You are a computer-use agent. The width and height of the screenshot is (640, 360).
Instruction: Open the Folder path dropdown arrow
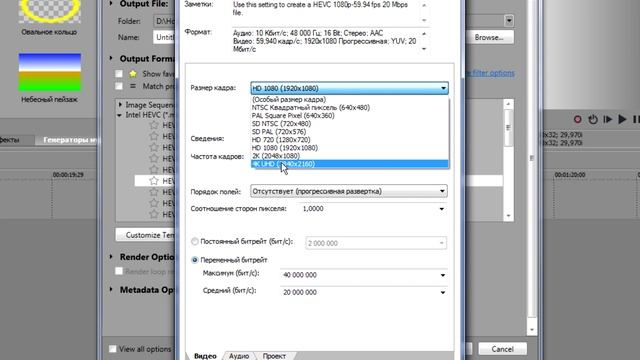[509, 20]
